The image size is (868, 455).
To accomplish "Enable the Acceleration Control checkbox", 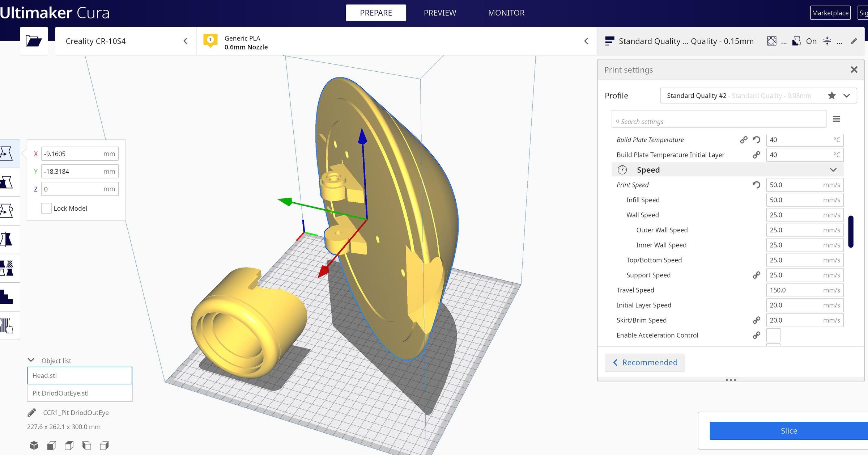I will coord(773,335).
